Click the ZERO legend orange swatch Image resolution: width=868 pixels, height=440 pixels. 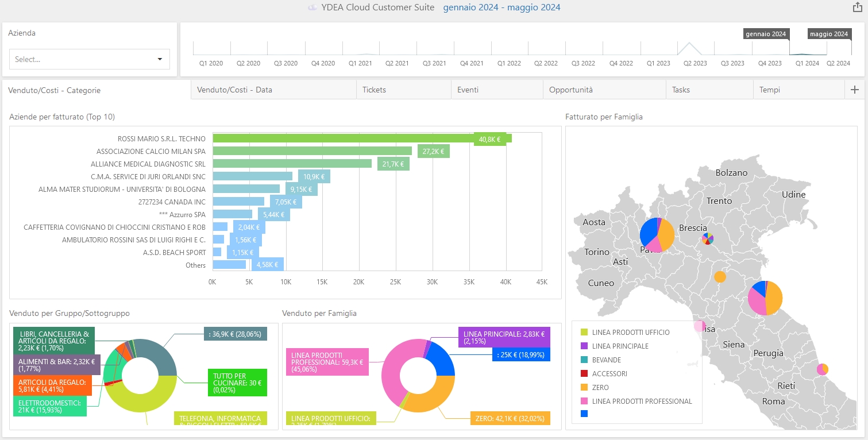[x=584, y=388]
